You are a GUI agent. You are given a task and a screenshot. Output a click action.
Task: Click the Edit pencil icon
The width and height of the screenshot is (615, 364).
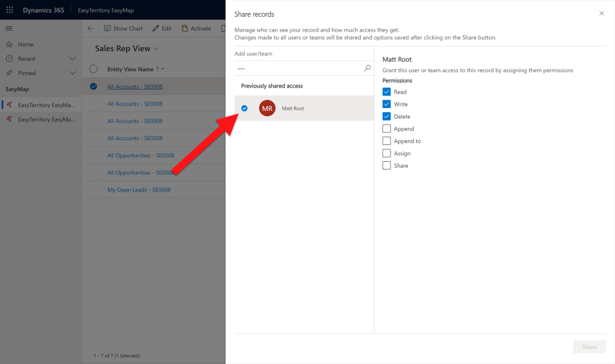click(x=156, y=28)
